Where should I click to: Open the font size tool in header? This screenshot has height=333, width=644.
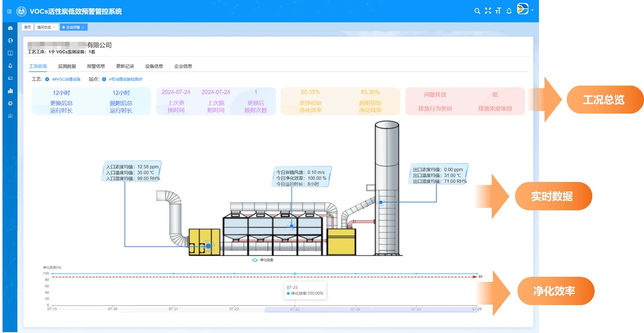[x=498, y=11]
